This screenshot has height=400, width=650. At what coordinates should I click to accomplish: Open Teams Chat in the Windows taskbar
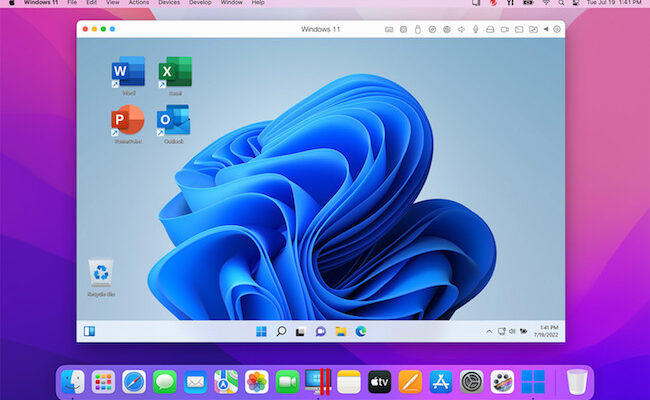(320, 331)
